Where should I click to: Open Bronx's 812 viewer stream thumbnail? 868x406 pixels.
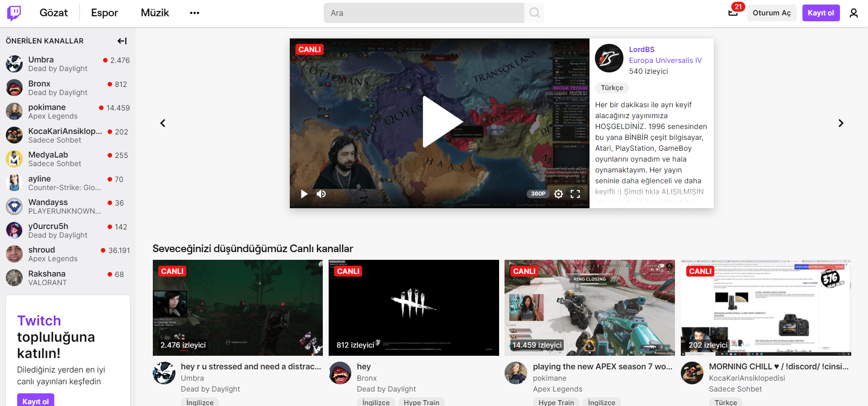414,308
